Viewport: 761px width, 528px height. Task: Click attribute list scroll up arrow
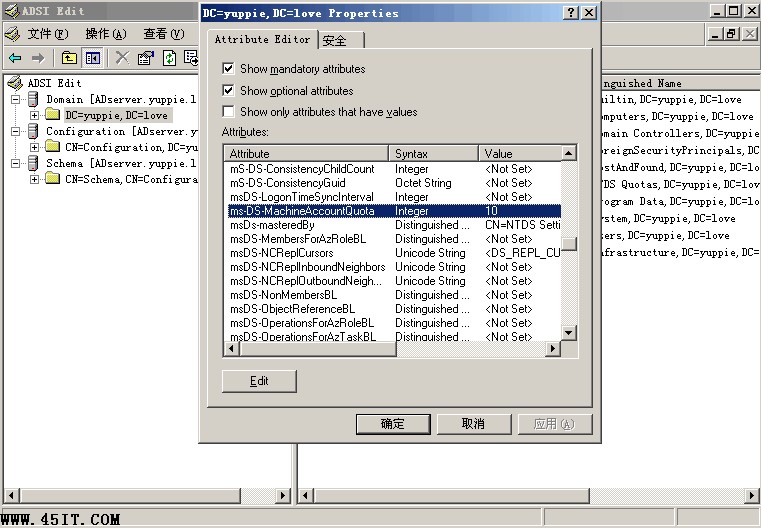[x=569, y=153]
